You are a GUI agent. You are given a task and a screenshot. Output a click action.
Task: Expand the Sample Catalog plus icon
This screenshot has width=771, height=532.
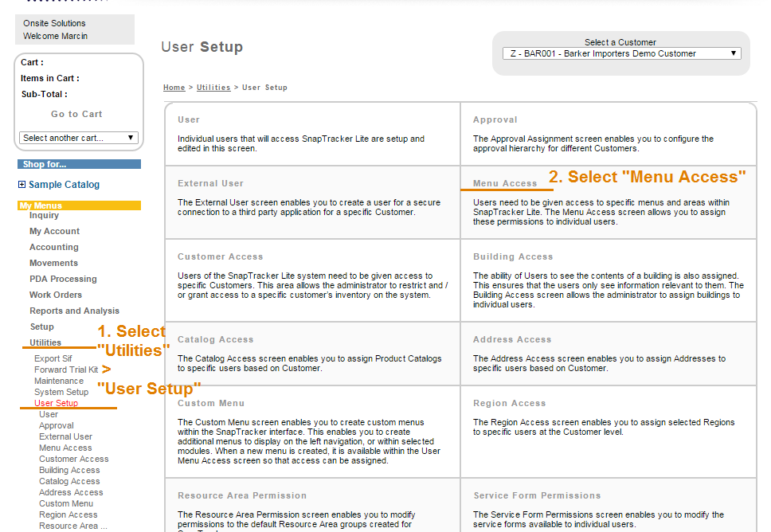point(22,185)
